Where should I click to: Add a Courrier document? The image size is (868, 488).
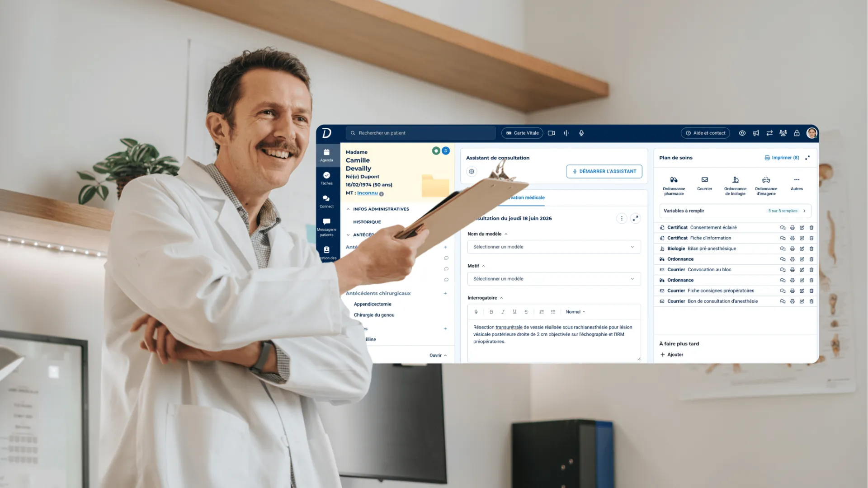pos(704,183)
